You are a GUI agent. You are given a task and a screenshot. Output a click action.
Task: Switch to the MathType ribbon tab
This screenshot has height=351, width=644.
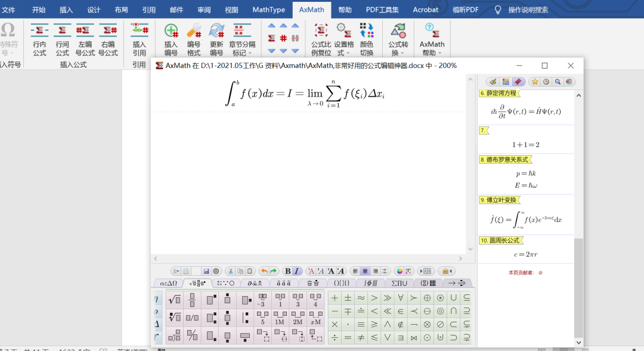[x=268, y=10]
